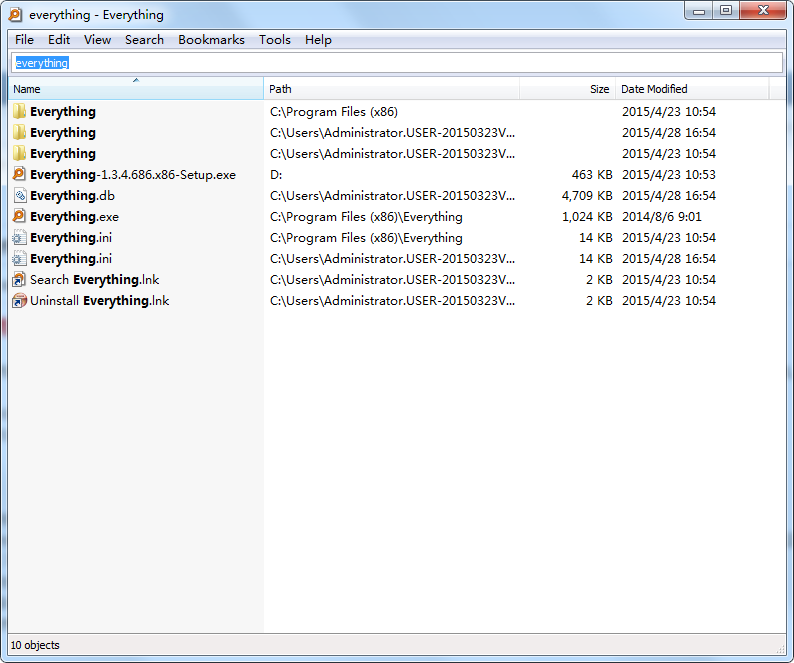
Task: Select the Everything.exe file name
Action: click(74, 217)
